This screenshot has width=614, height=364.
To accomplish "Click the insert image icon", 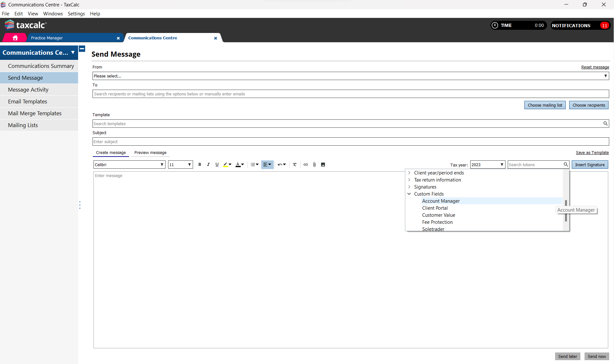I will tap(323, 165).
